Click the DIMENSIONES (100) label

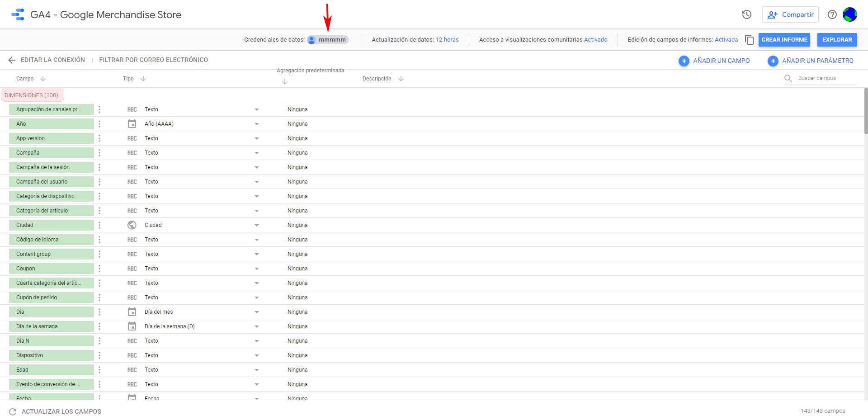coord(32,95)
